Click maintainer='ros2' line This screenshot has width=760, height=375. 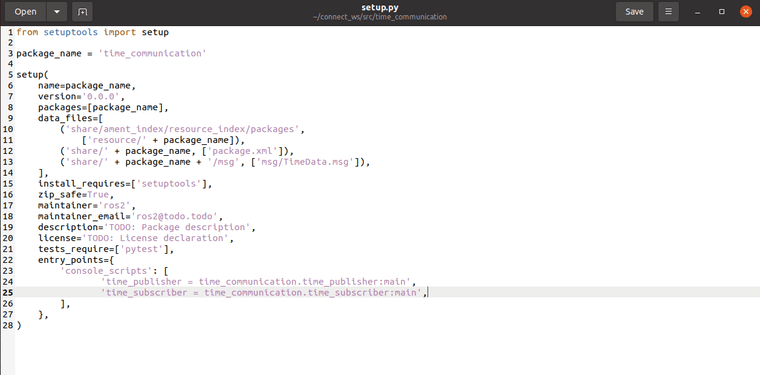pyautogui.click(x=87, y=205)
